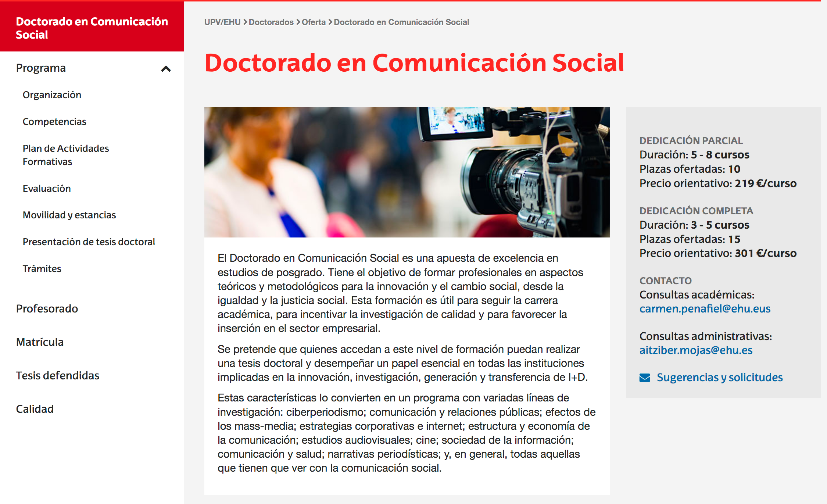Open Sugerencias y solicitudes link
Viewport: 827px width, 504px height.
[719, 378]
